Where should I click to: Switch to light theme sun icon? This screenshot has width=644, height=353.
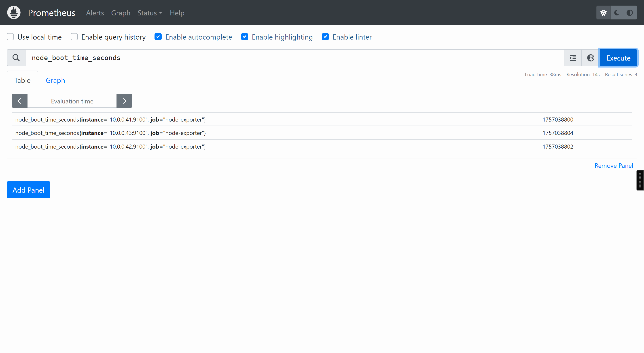[604, 13]
